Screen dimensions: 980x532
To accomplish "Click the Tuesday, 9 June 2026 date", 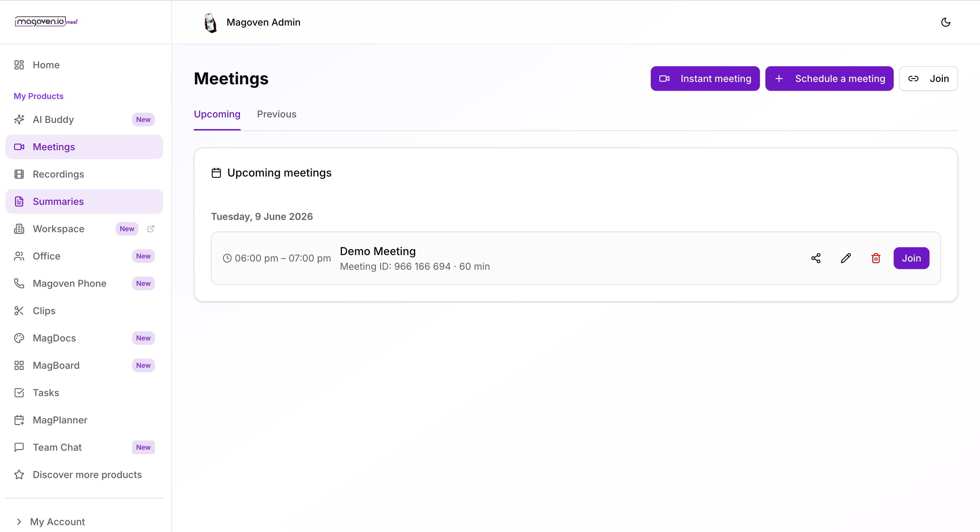I will 262,216.
